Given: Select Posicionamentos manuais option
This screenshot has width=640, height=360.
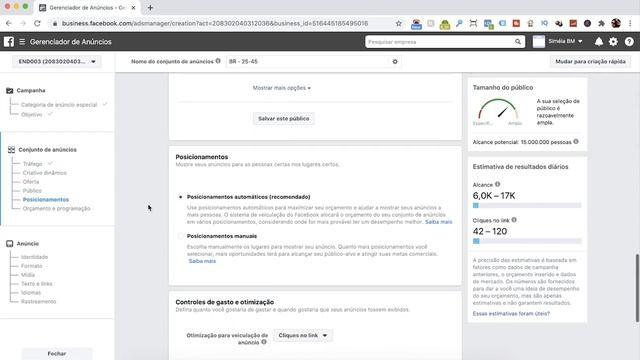Looking at the screenshot, I should point(181,236).
